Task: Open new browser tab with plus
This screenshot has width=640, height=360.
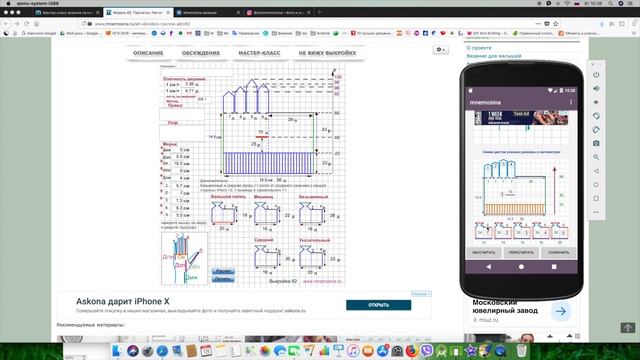Action: [x=319, y=13]
